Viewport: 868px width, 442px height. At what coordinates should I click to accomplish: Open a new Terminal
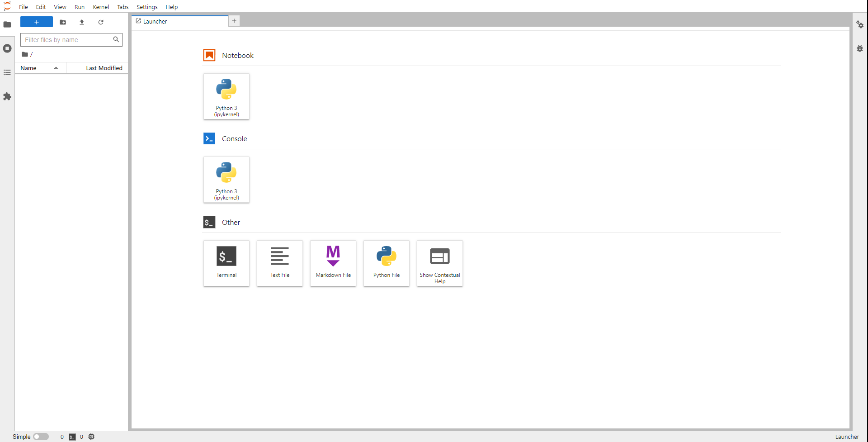point(226,263)
